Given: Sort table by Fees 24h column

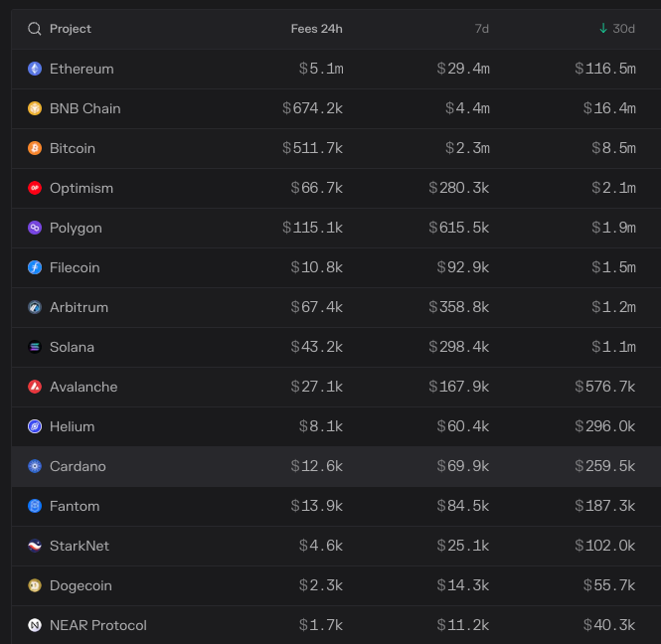Looking at the screenshot, I should 317,29.
